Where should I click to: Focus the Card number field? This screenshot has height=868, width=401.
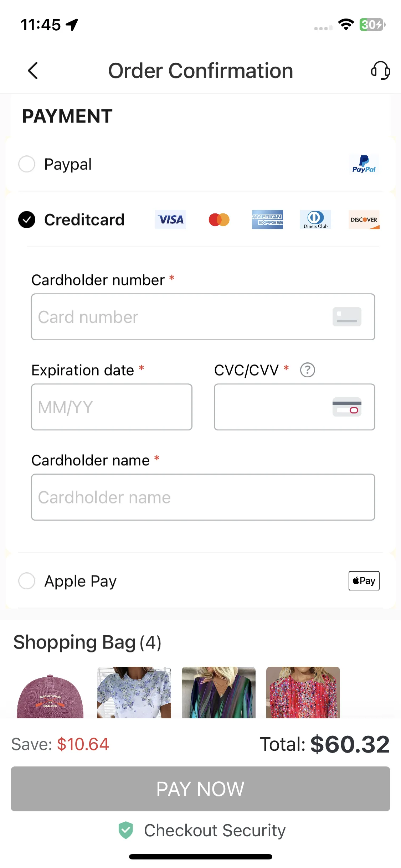click(203, 317)
